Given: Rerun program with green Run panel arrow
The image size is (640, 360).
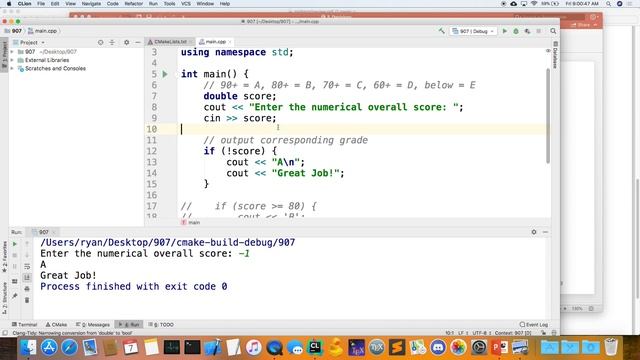Looking at the screenshot, I should point(15,244).
